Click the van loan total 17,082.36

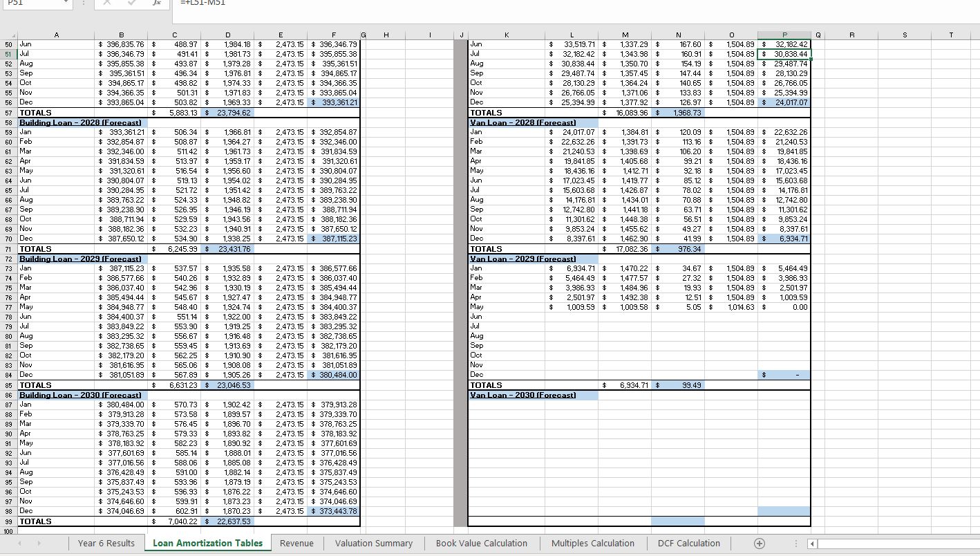(x=625, y=249)
